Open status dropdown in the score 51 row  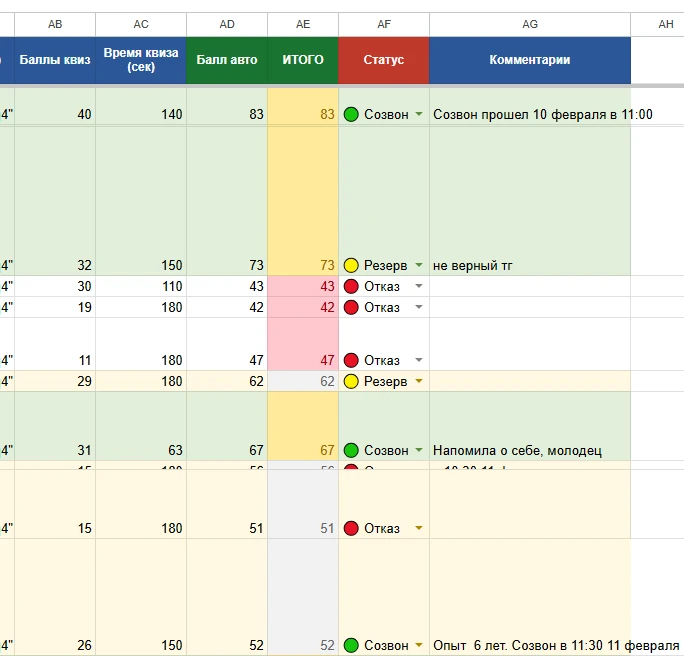click(x=419, y=528)
